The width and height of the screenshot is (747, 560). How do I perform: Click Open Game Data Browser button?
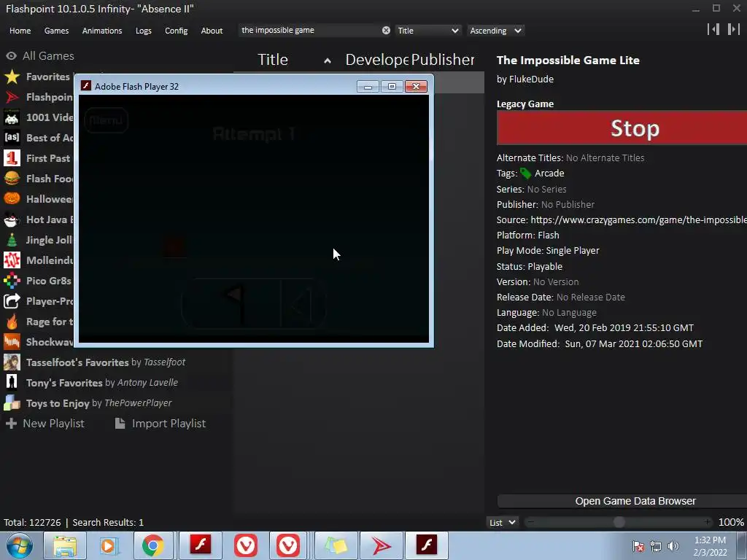click(x=622, y=501)
